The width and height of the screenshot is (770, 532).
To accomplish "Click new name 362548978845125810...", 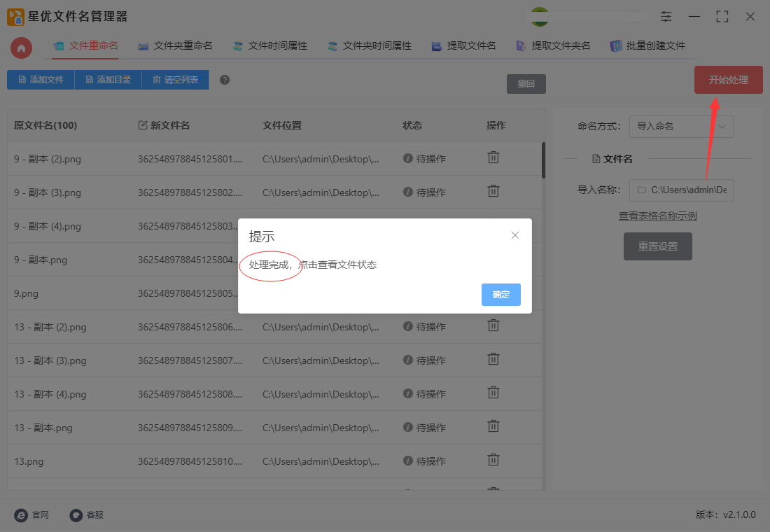I will (x=190, y=462).
